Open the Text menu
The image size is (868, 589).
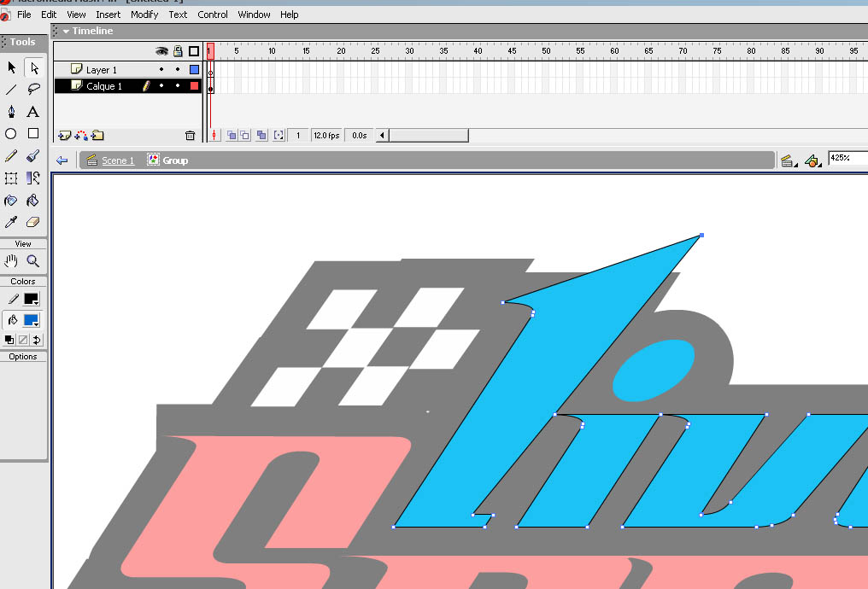(x=178, y=15)
